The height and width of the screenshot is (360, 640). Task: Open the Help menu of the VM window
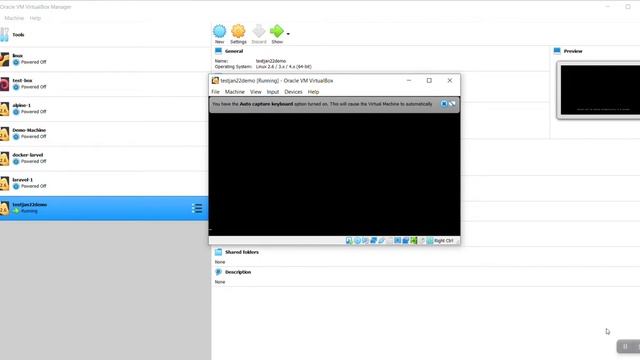click(313, 92)
